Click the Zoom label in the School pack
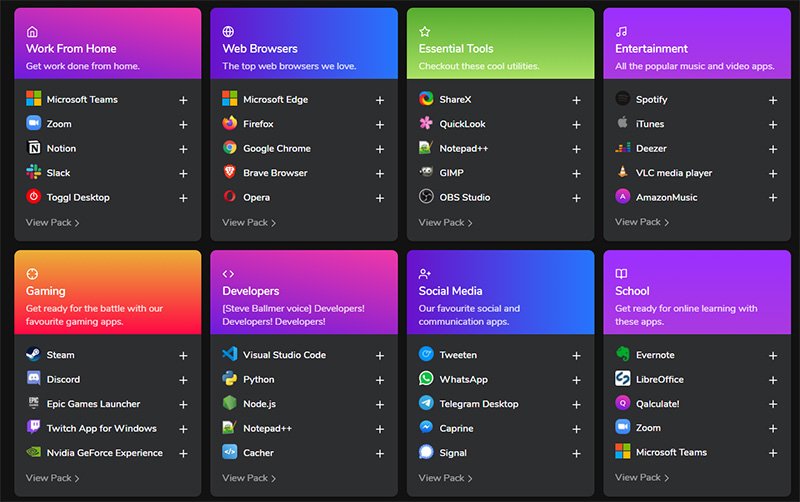The height and width of the screenshot is (502, 800). 648,428
